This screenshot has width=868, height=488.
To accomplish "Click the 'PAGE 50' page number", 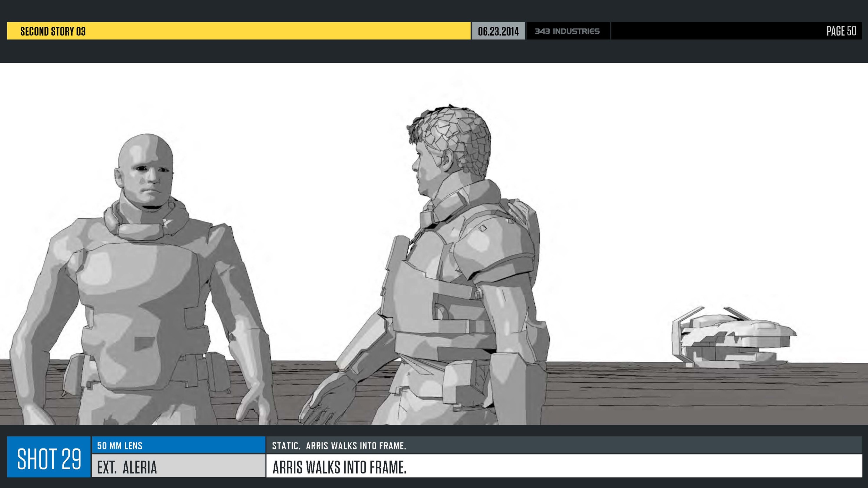I will click(841, 31).
